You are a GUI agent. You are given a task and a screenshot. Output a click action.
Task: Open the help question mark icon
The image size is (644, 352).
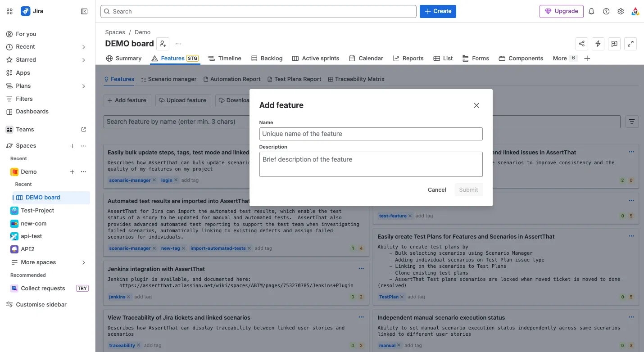click(606, 11)
